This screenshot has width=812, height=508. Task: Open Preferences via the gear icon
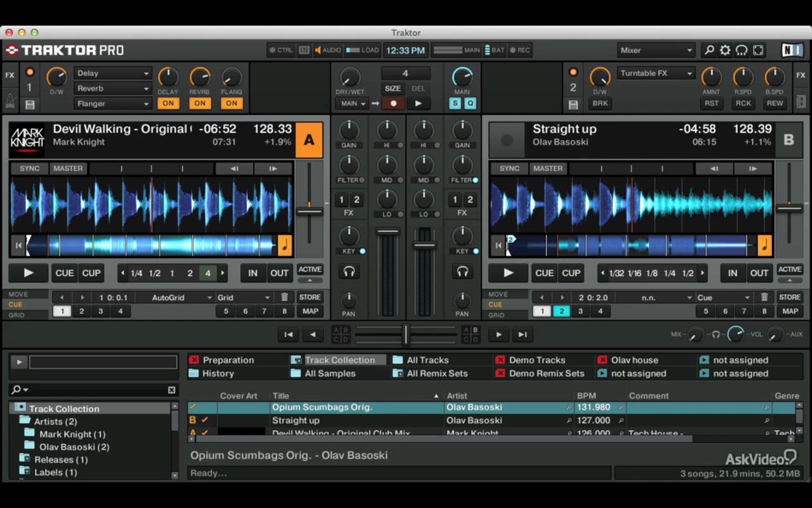click(725, 50)
